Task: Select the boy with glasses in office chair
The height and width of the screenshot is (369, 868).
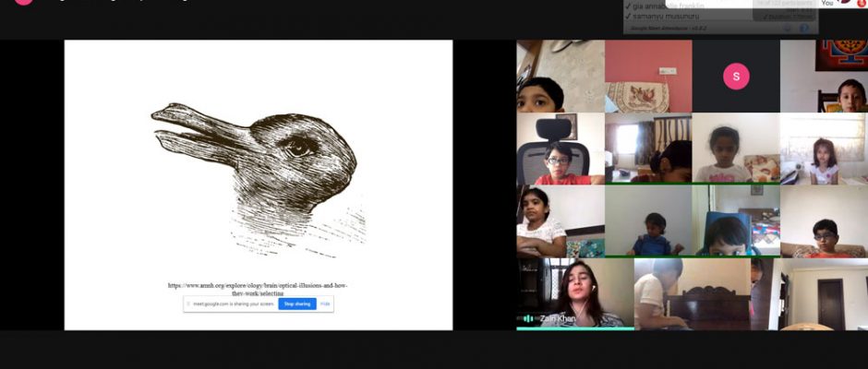Action: click(x=561, y=149)
